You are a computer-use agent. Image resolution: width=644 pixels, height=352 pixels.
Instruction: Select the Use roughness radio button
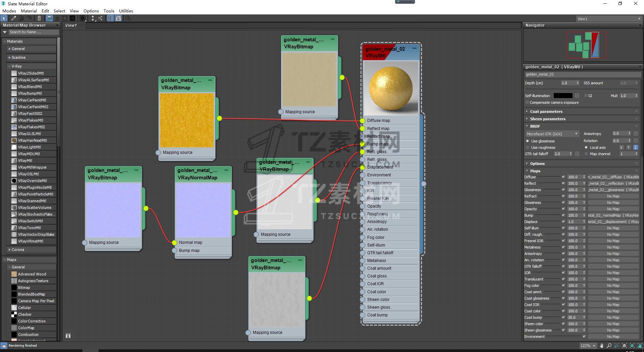tap(528, 147)
